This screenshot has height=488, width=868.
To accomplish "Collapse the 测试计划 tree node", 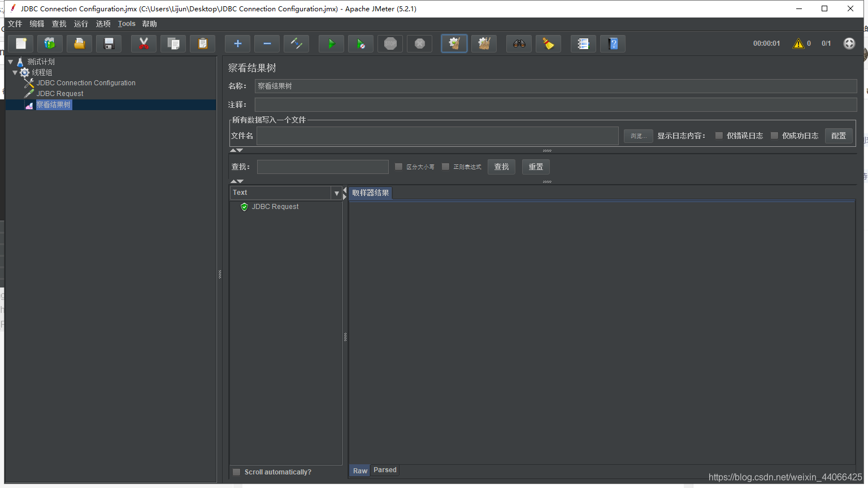I will (11, 62).
